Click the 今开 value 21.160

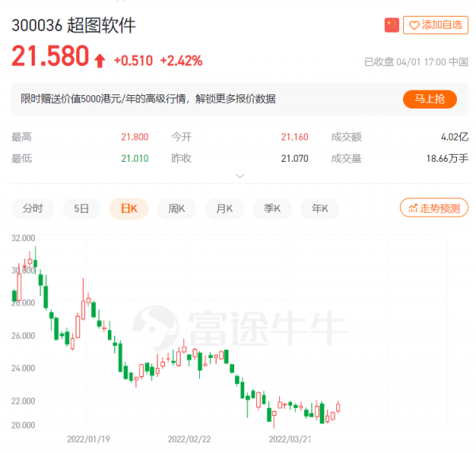click(294, 137)
